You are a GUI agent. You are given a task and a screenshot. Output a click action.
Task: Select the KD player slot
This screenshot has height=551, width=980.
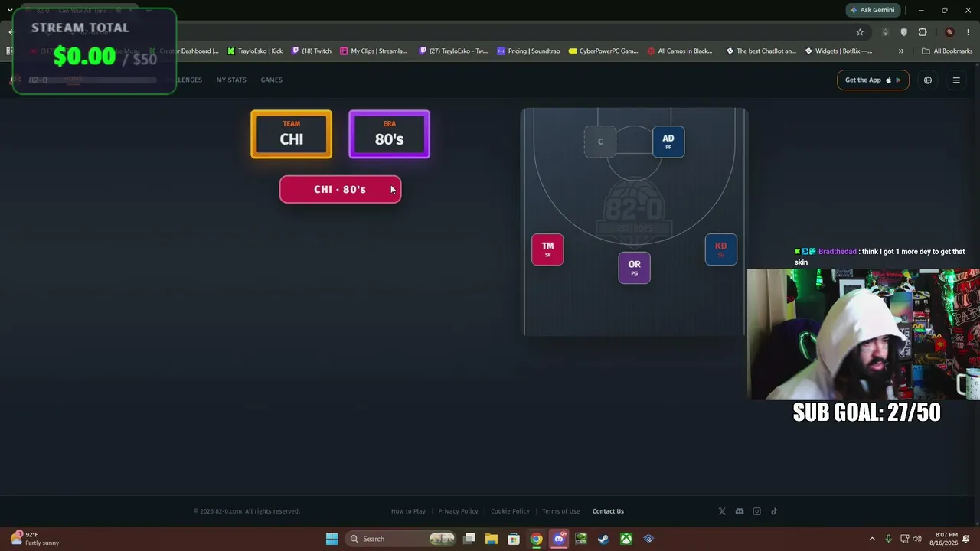point(721,249)
